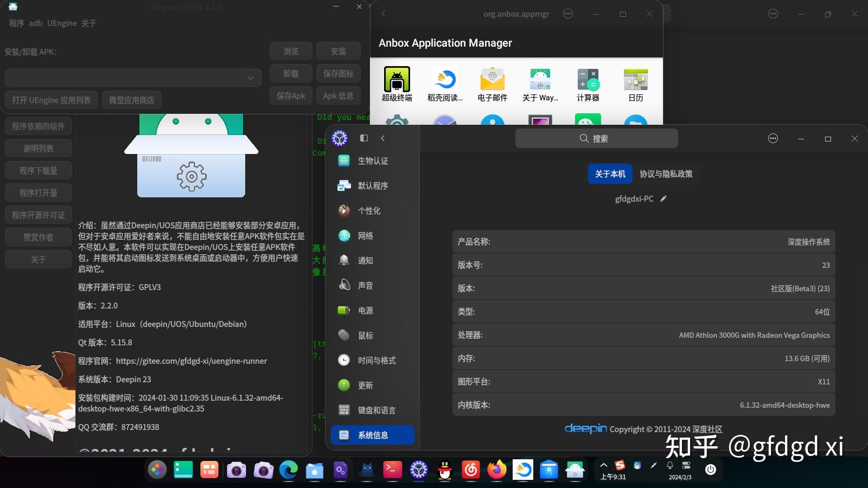Click the 搜索 search field
This screenshot has width=868, height=488.
point(597,138)
